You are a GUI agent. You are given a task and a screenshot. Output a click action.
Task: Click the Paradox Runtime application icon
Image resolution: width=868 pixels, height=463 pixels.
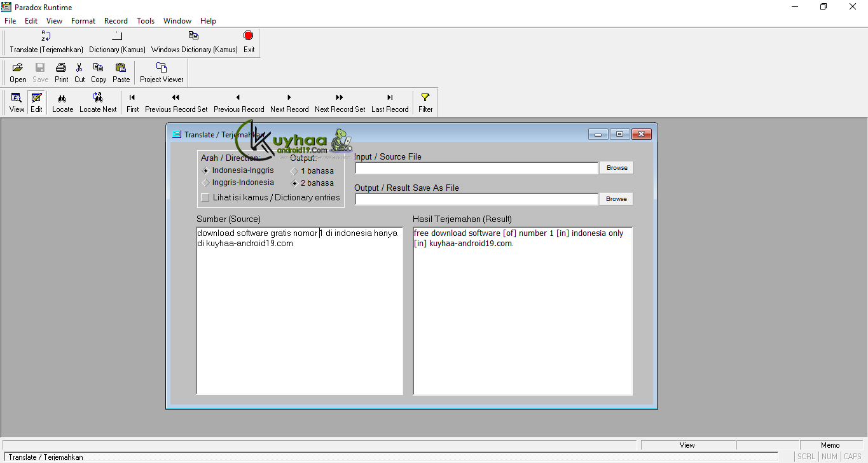tap(6, 7)
